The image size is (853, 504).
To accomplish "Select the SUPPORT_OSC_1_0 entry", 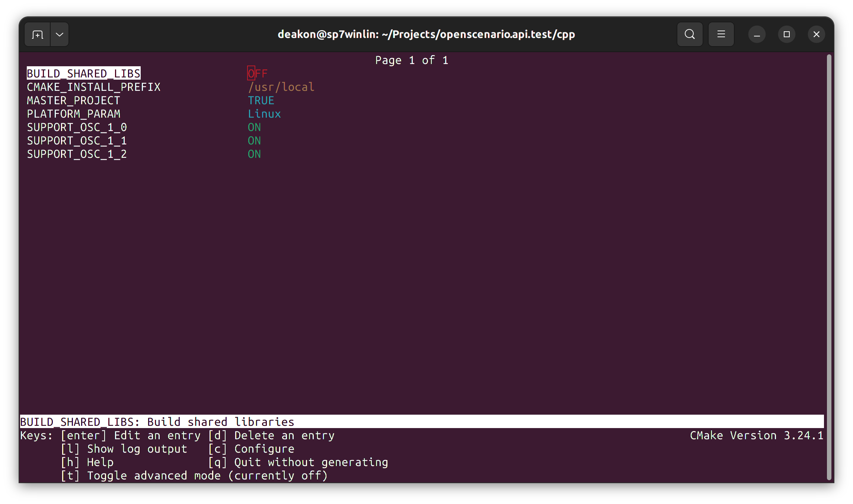I will (77, 127).
